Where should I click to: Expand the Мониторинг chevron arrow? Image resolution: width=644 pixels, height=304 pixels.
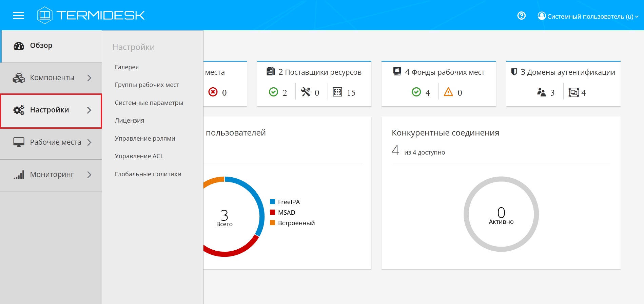click(x=89, y=175)
